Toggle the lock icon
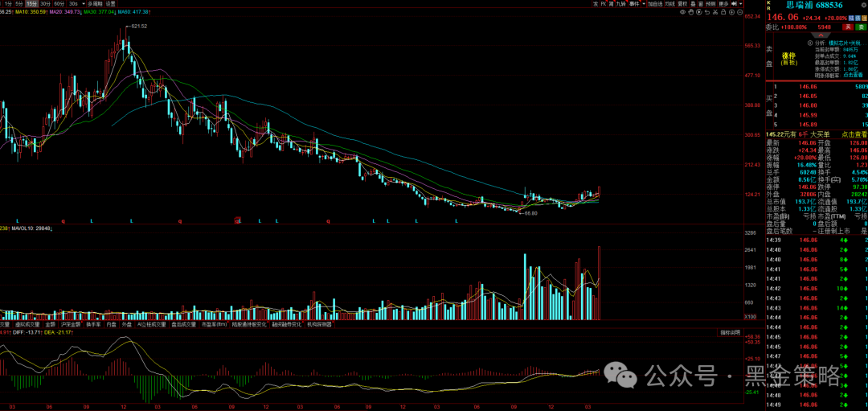Image resolution: width=868 pixels, height=411 pixels. tap(723, 12)
